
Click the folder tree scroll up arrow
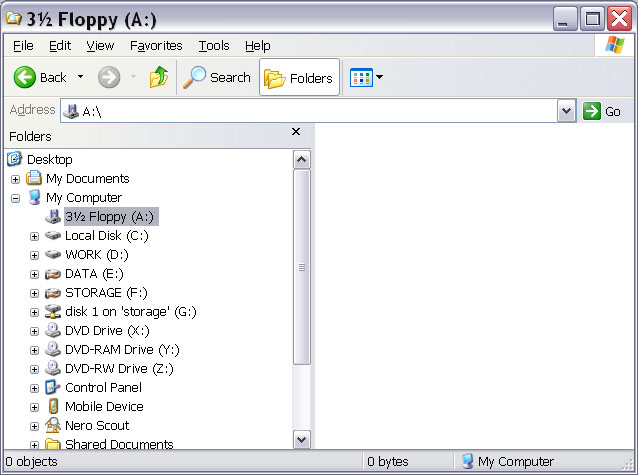tap(302, 160)
